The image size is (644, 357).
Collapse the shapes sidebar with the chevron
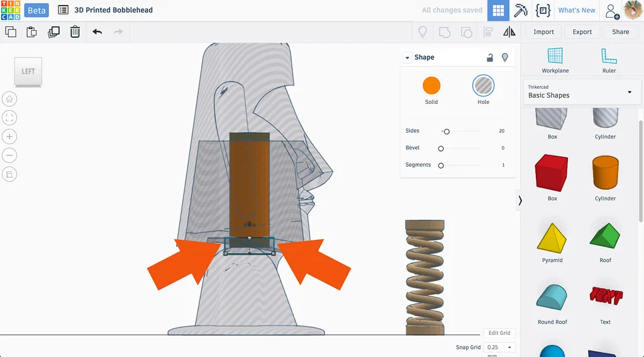[520, 200]
